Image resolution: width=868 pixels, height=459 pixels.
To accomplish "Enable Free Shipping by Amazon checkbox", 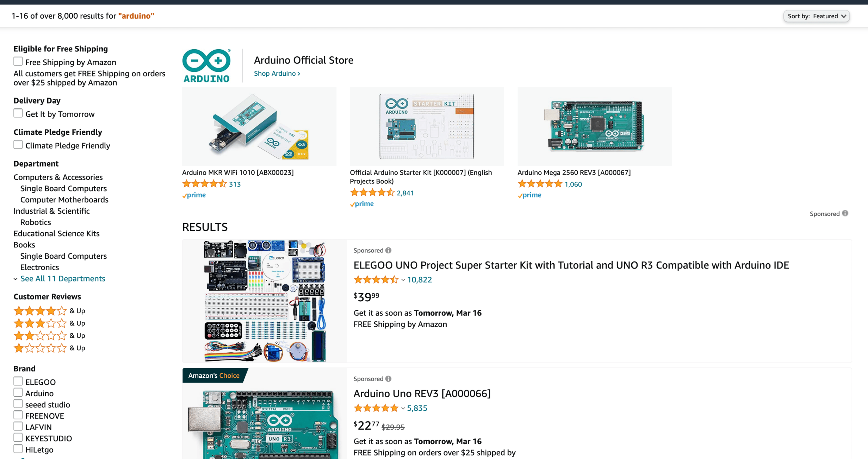I will 18,61.
